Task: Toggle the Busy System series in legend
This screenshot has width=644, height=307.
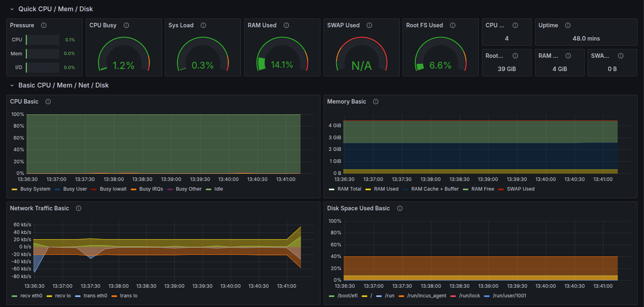Action: [35, 189]
